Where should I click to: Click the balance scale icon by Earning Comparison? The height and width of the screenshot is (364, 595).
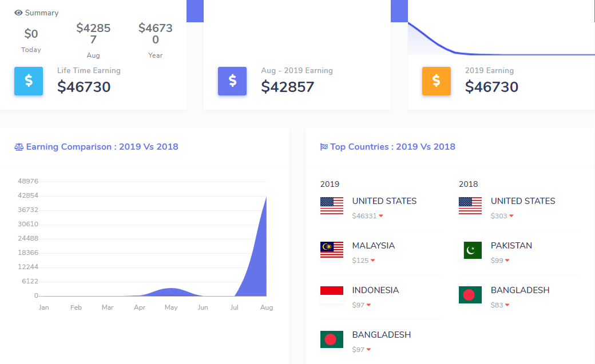coord(19,147)
